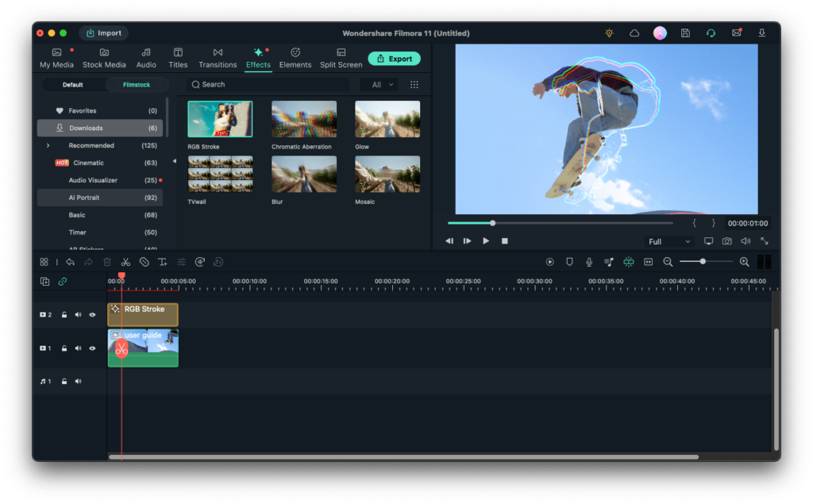The height and width of the screenshot is (504, 813).
Task: Mute the audio track 1 speaker
Action: pos(78,382)
